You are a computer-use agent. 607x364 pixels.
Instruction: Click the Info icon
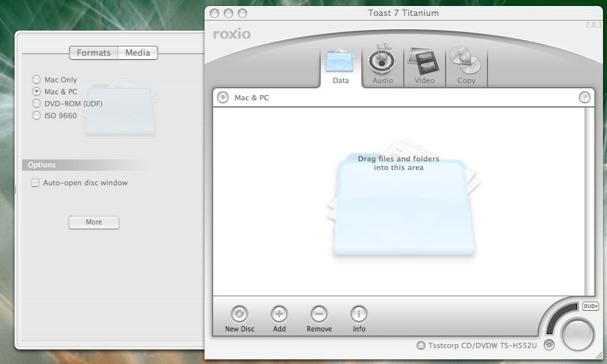tap(359, 314)
